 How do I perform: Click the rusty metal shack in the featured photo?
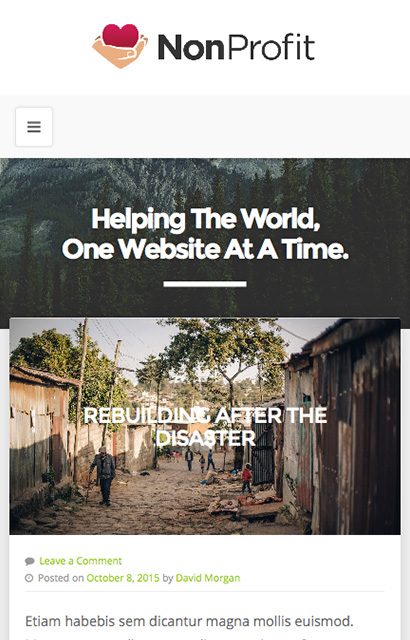[x=352, y=427]
